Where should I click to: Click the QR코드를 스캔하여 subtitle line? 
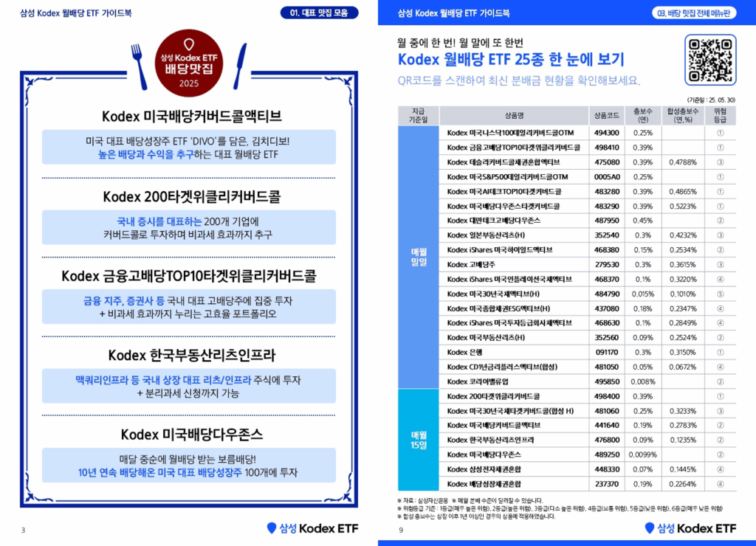click(519, 80)
